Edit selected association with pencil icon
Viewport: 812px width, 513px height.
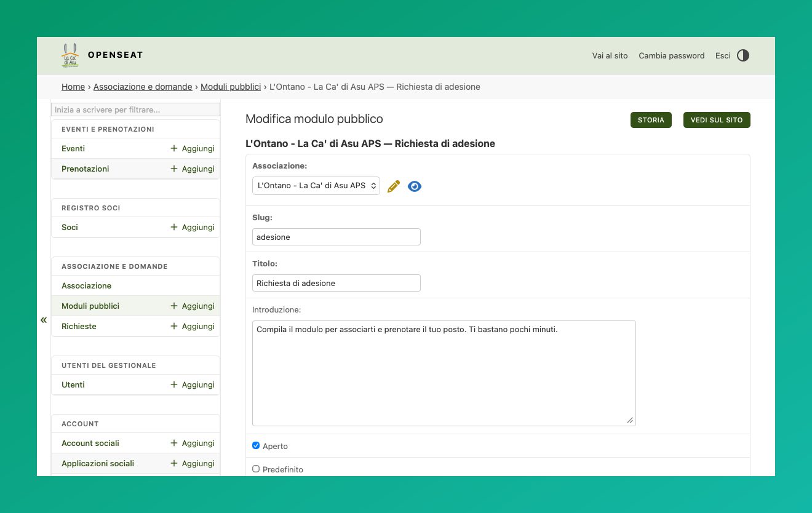[394, 186]
